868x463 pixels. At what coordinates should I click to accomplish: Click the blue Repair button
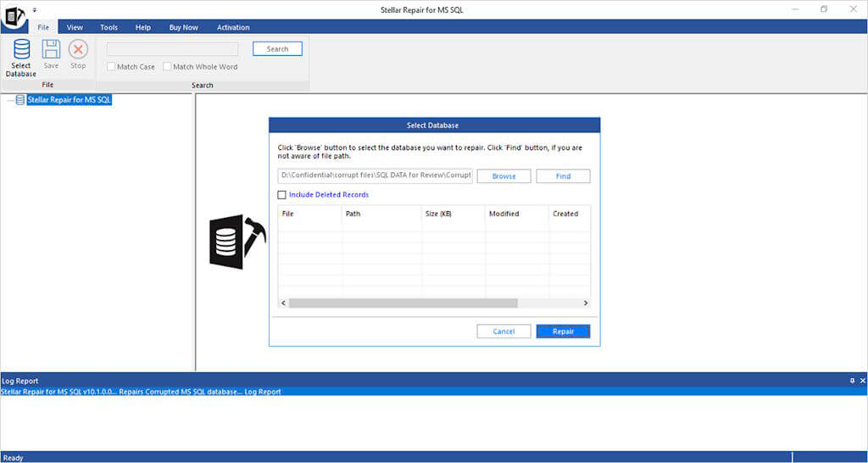coord(563,332)
